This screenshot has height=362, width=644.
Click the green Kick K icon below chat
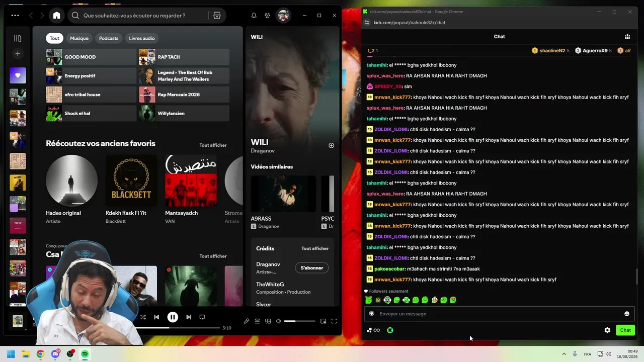click(x=390, y=330)
